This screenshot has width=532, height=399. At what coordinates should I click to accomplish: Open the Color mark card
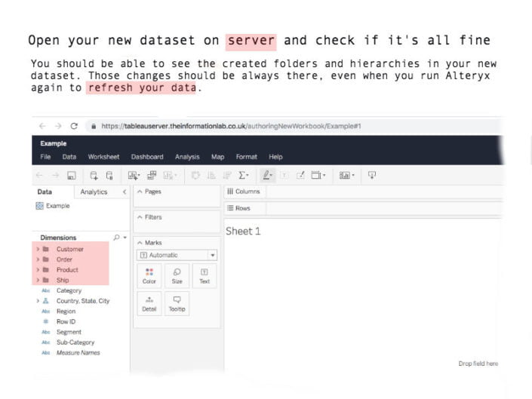tap(149, 275)
